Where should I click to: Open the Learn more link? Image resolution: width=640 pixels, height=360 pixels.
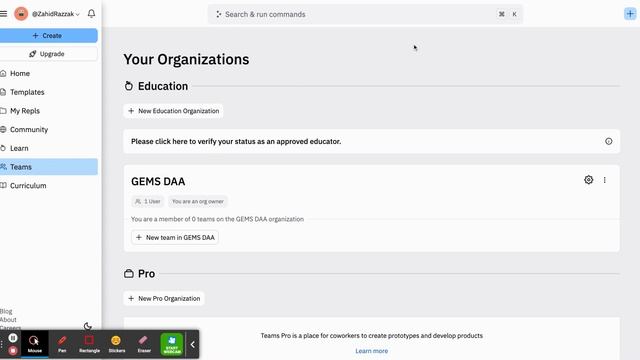pyautogui.click(x=371, y=351)
